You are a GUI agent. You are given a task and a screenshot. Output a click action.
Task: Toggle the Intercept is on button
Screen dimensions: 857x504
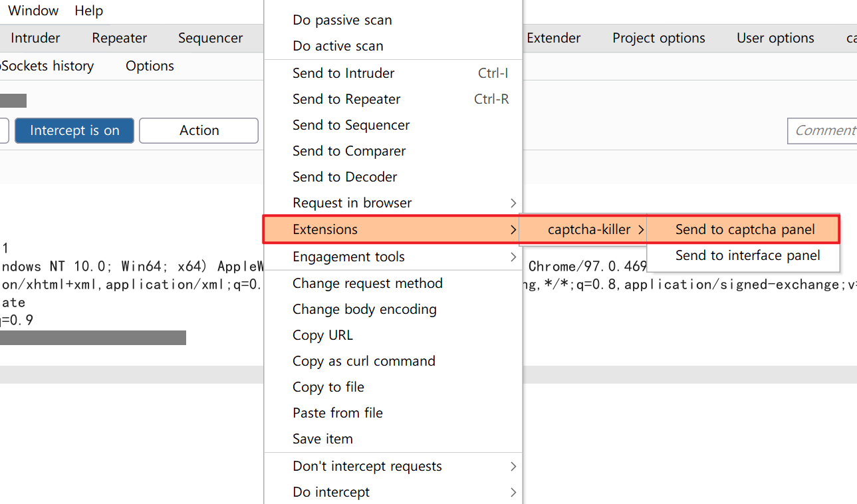tap(74, 130)
